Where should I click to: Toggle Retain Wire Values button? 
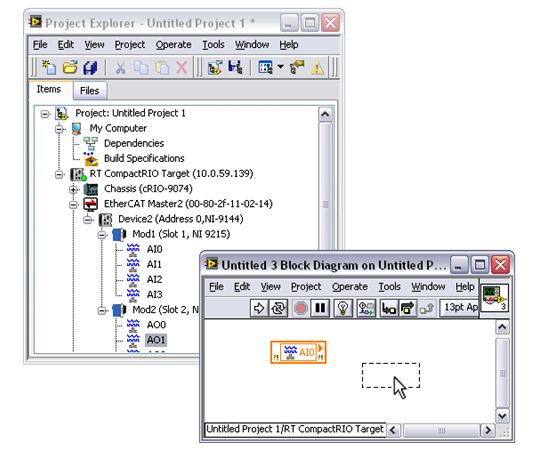[366, 308]
